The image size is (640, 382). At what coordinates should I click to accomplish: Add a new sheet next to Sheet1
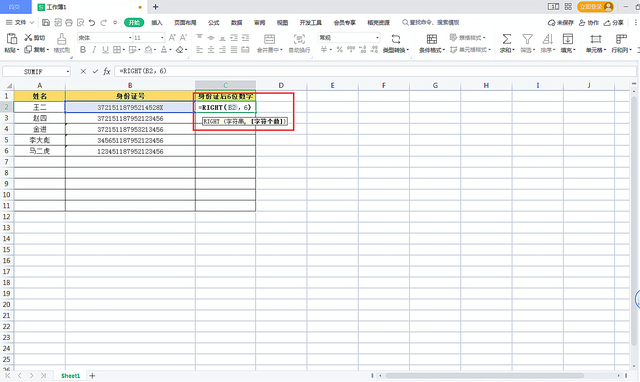coord(92,375)
